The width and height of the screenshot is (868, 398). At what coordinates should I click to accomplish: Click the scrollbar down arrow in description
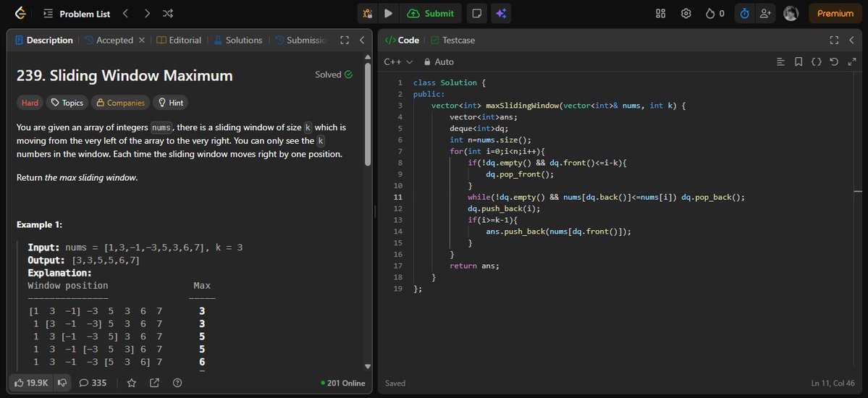368,366
